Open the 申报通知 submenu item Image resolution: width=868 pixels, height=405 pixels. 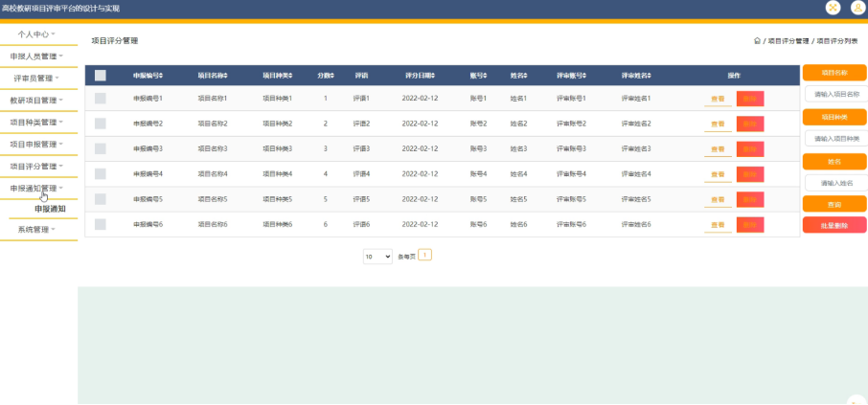50,209
